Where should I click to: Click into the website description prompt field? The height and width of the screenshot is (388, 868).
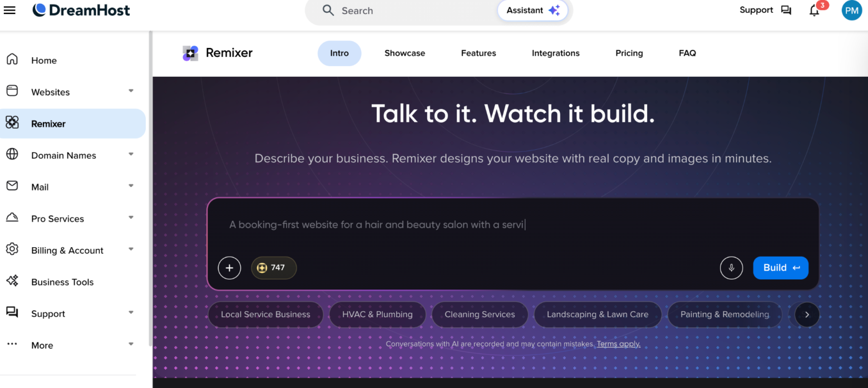tap(512, 225)
